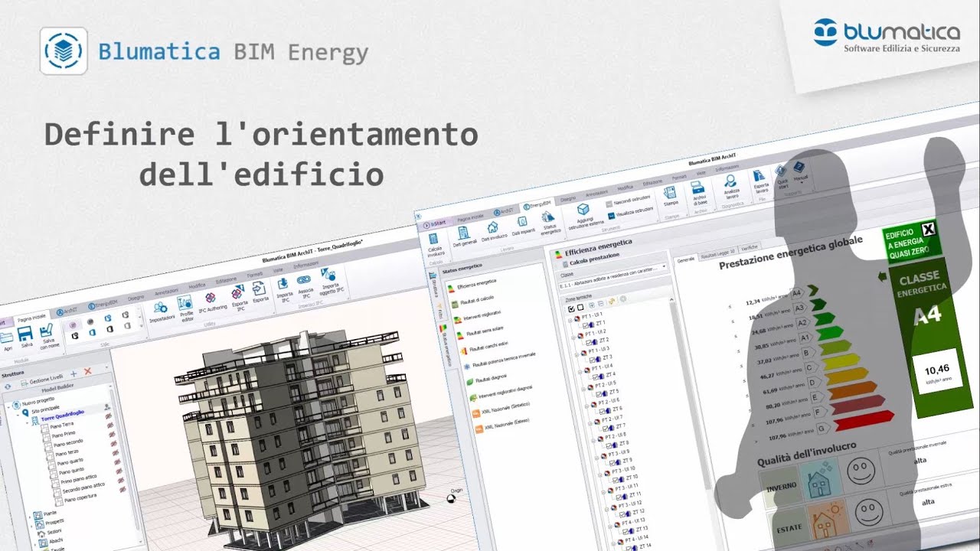The width and height of the screenshot is (980, 551).
Task: Click Aggiungi ostruzione esterna icon
Action: pos(583,209)
